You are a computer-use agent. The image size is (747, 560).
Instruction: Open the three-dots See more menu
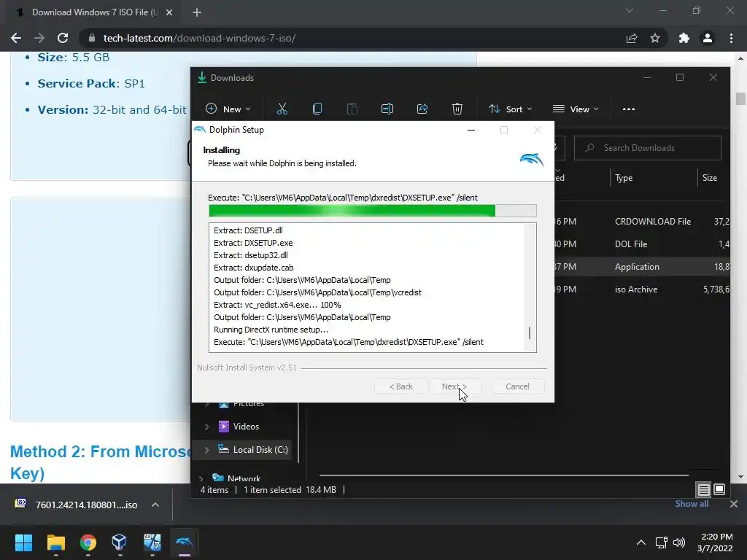pyautogui.click(x=628, y=109)
